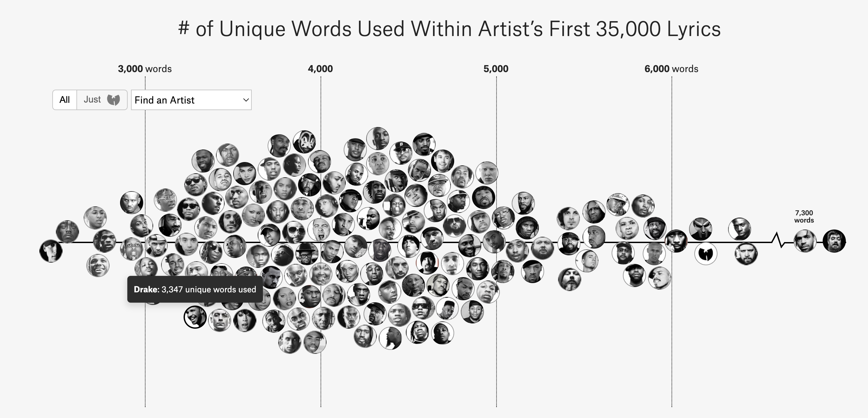Click the 6,000 words axis label
The image size is (868, 418).
pos(671,69)
